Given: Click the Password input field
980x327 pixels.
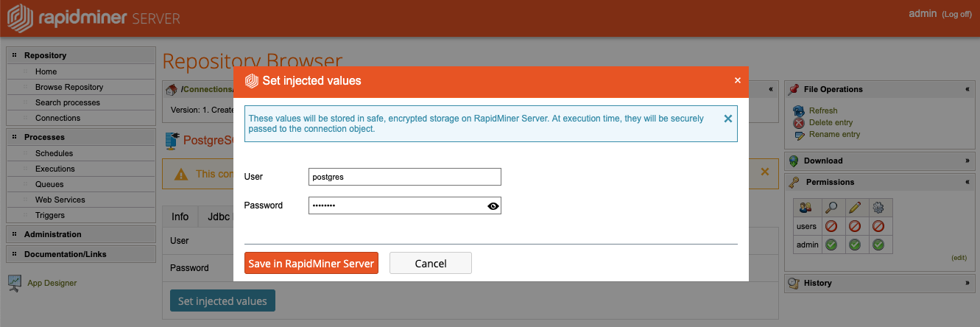Looking at the screenshot, I should click(x=404, y=205).
